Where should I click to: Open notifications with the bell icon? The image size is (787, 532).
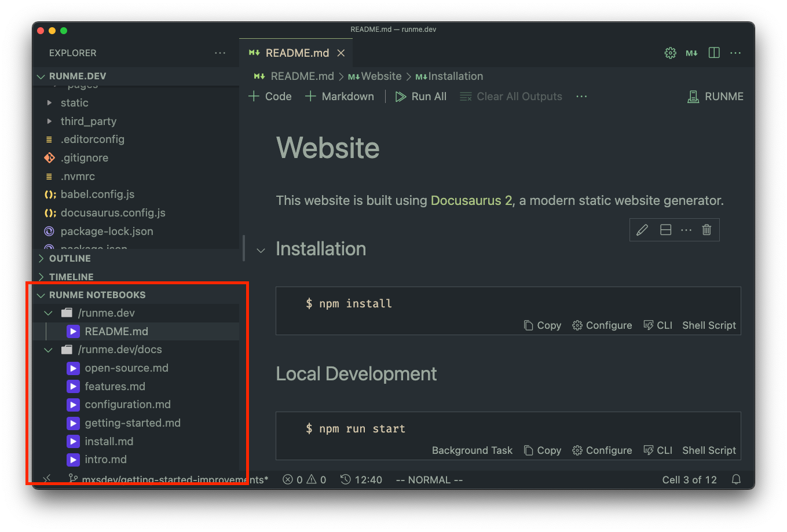tap(736, 479)
